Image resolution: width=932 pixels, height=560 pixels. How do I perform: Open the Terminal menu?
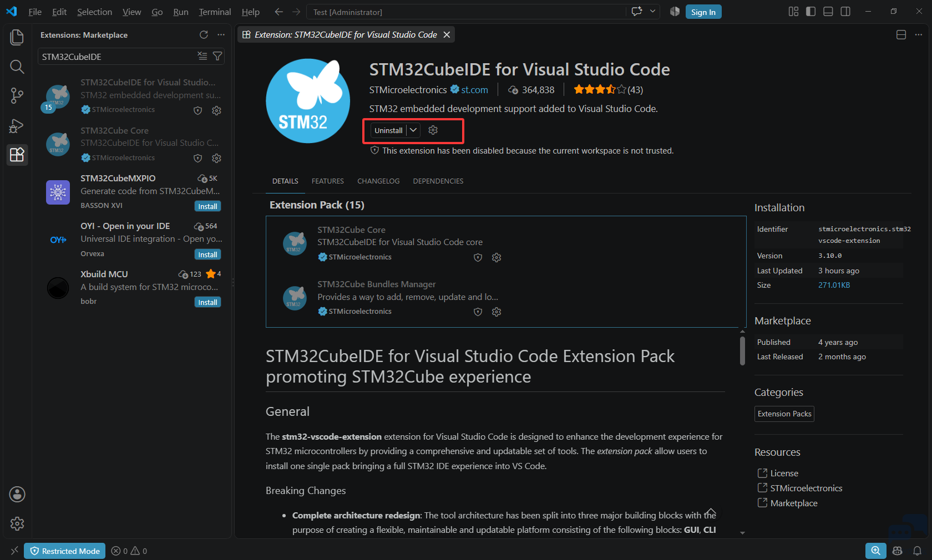(215, 12)
